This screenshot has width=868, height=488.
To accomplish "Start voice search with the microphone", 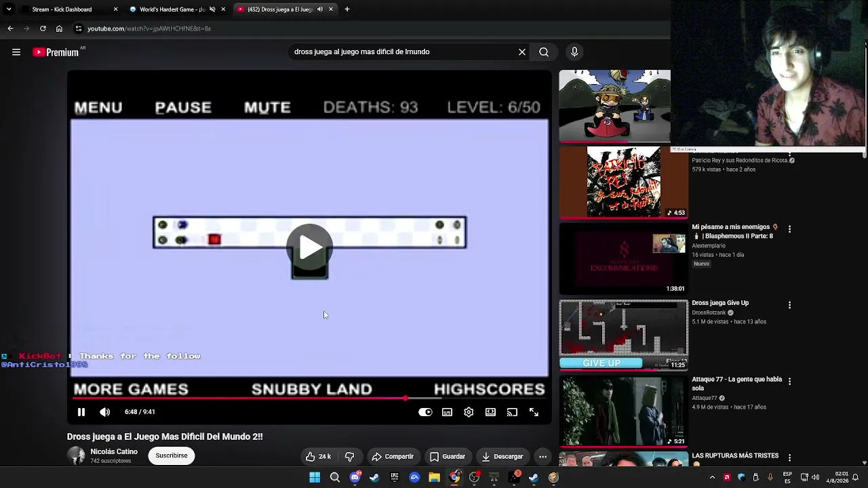I will click(574, 52).
